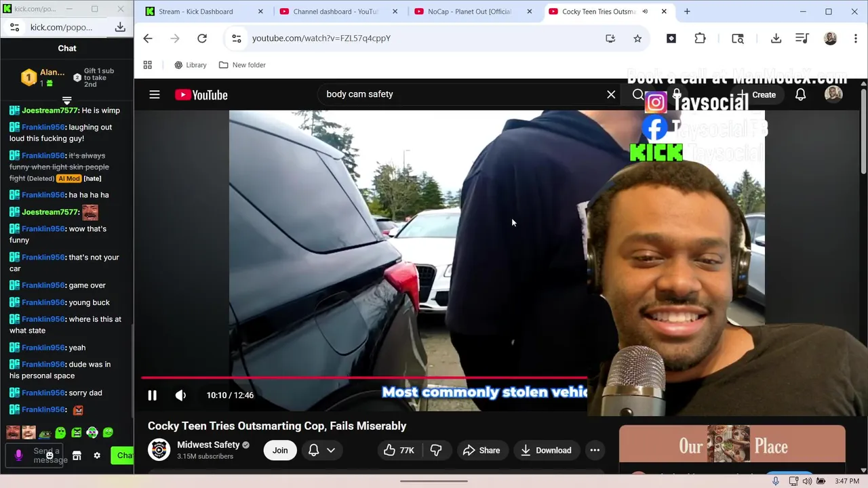Image resolution: width=868 pixels, height=488 pixels.
Task: Open YouTube account avatar menu
Action: click(833, 94)
